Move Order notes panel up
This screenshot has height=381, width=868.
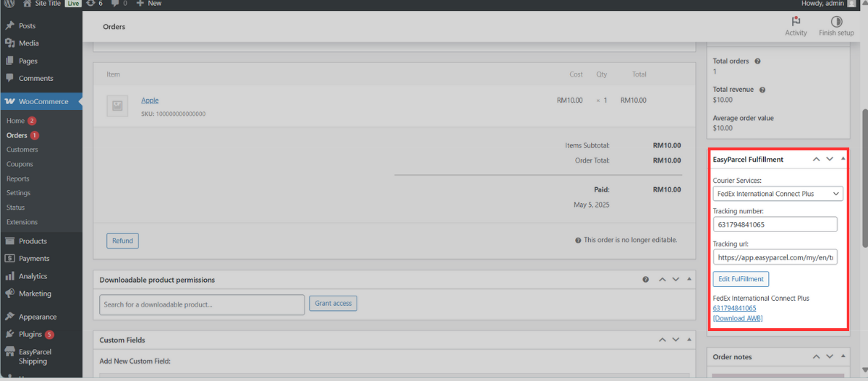point(816,357)
